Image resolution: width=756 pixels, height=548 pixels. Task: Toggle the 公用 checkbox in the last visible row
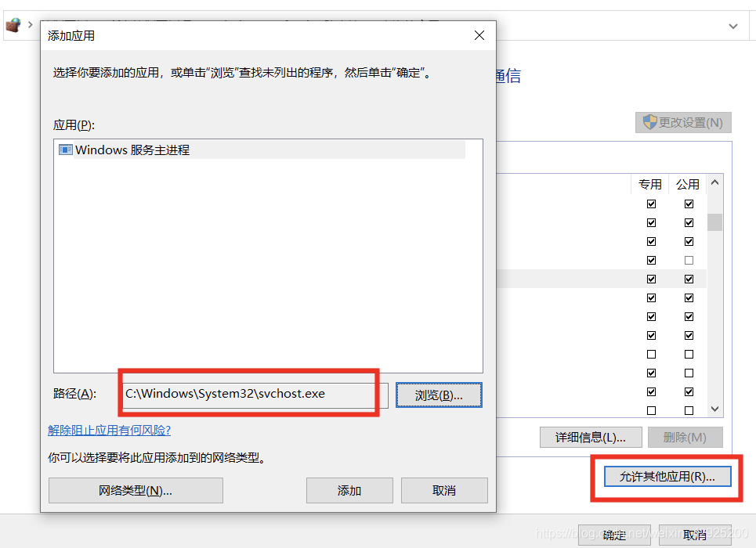[689, 411]
